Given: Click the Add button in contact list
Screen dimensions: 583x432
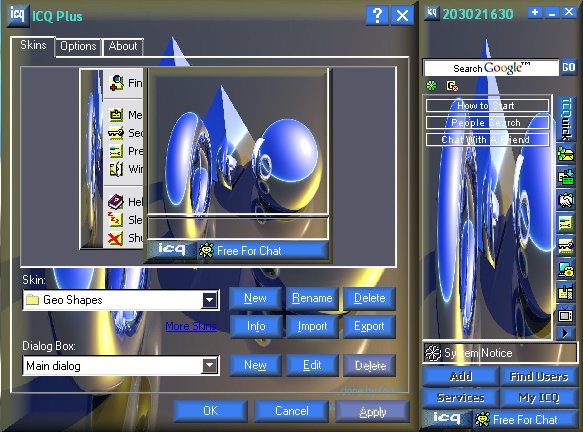Looking at the screenshot, I should pos(461,377).
